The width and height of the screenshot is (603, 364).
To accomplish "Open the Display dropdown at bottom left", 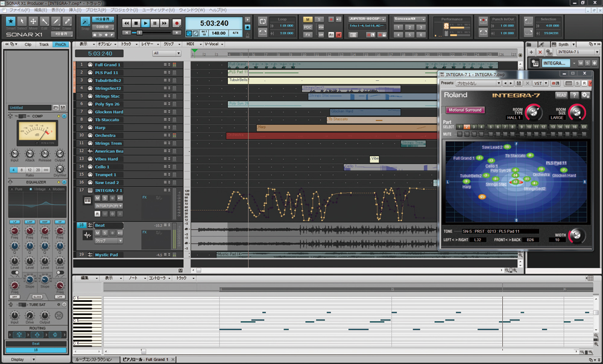I will (22, 359).
